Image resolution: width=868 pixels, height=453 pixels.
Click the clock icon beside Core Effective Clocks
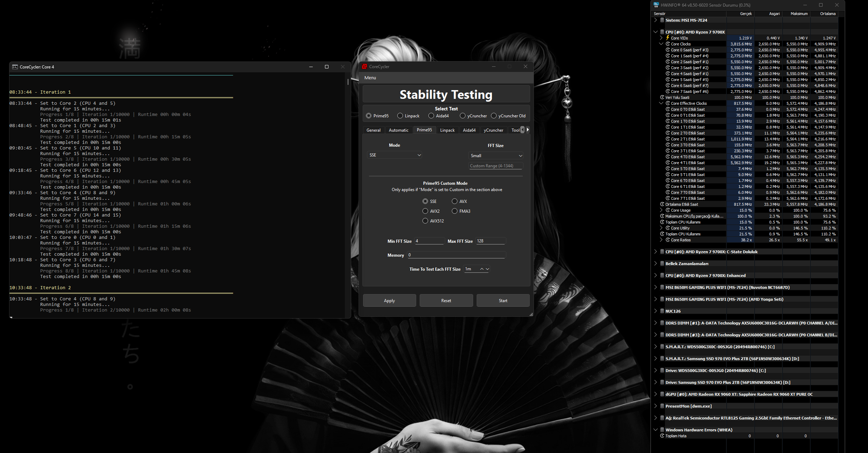tap(667, 103)
